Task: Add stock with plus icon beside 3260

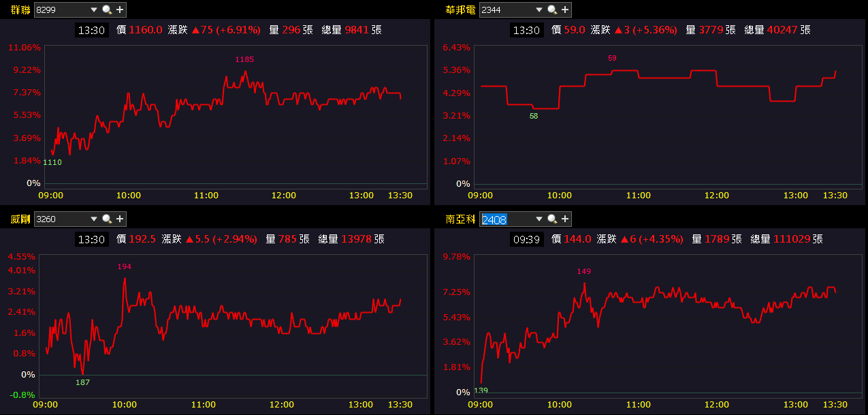Action: click(120, 219)
